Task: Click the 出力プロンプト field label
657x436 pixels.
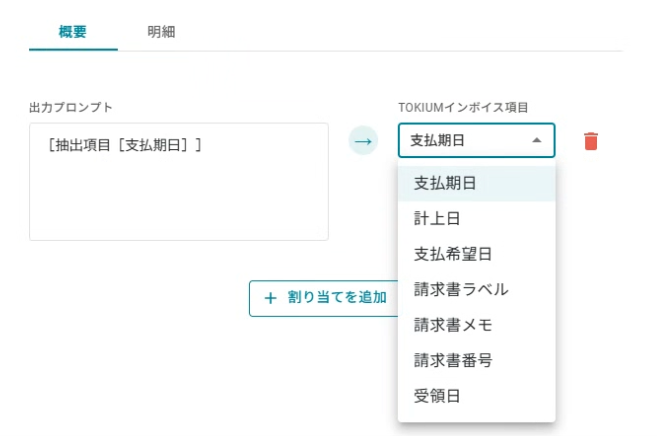Action: click(x=70, y=106)
